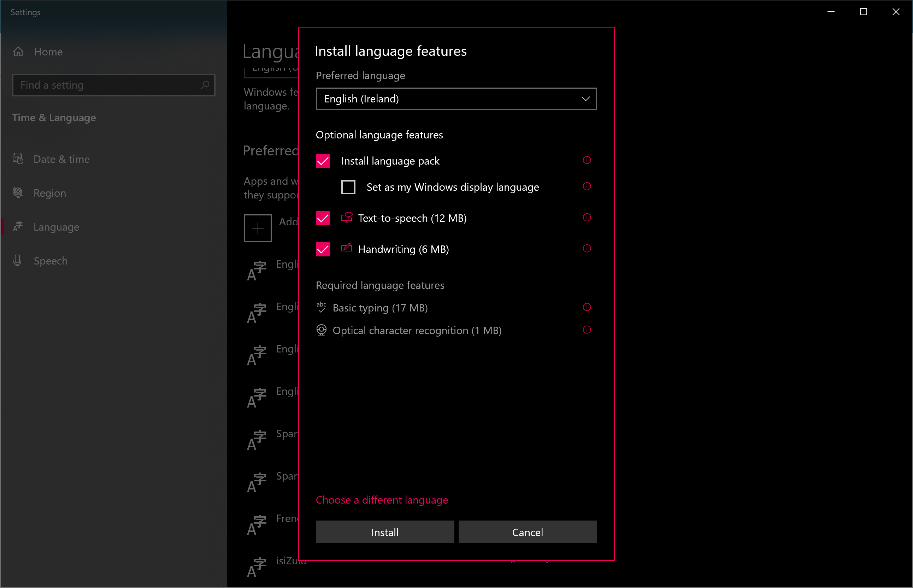The width and height of the screenshot is (913, 588).
Task: Click the Date & time calendar icon
Action: coord(18,159)
